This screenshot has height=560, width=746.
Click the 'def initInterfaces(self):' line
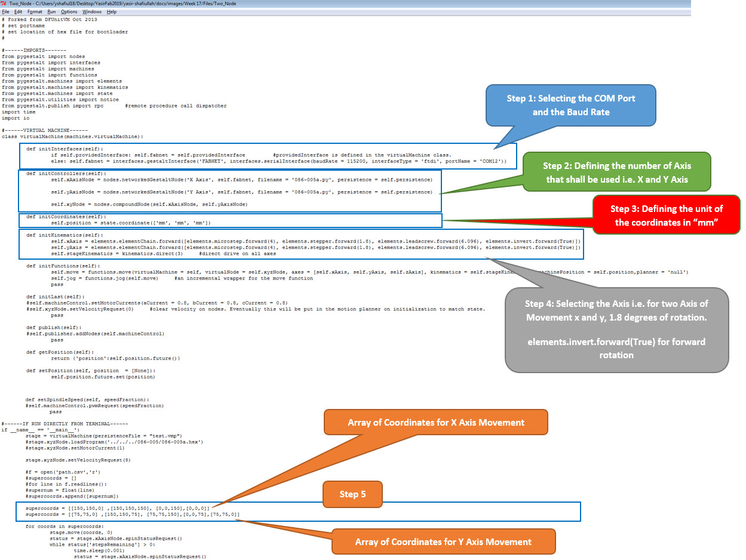coord(65,149)
